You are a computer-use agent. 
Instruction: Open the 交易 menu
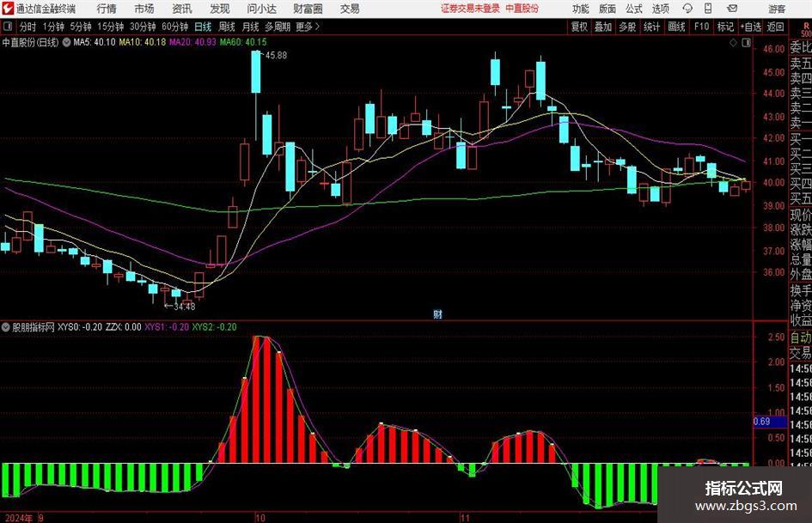point(350,9)
